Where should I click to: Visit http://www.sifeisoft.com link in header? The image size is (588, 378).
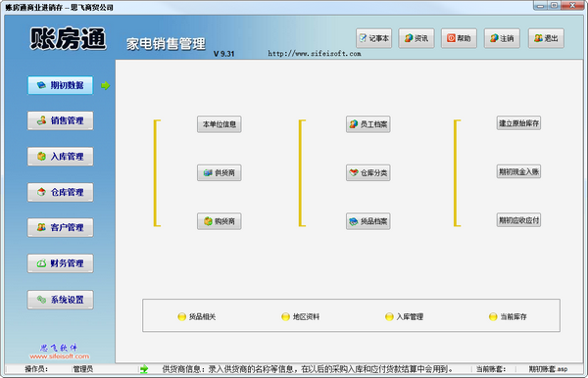(x=315, y=54)
